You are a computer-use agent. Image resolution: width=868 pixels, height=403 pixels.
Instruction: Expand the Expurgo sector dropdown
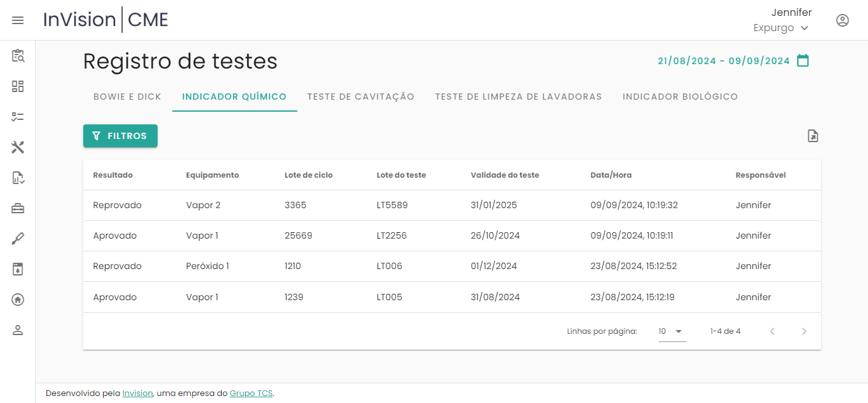tap(781, 28)
